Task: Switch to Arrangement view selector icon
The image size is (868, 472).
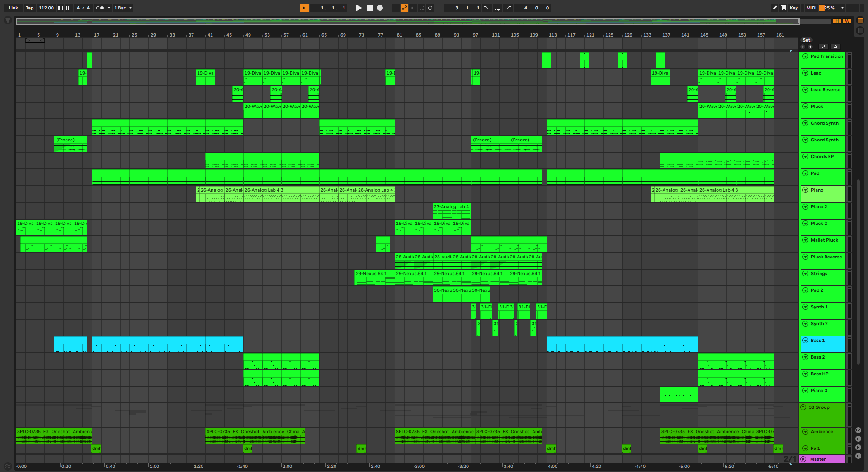Action: 860,20
